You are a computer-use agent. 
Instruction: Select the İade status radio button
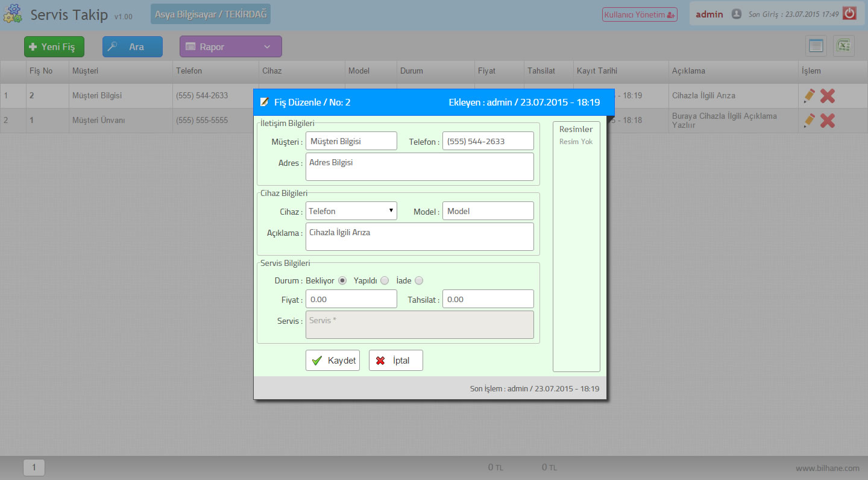419,280
